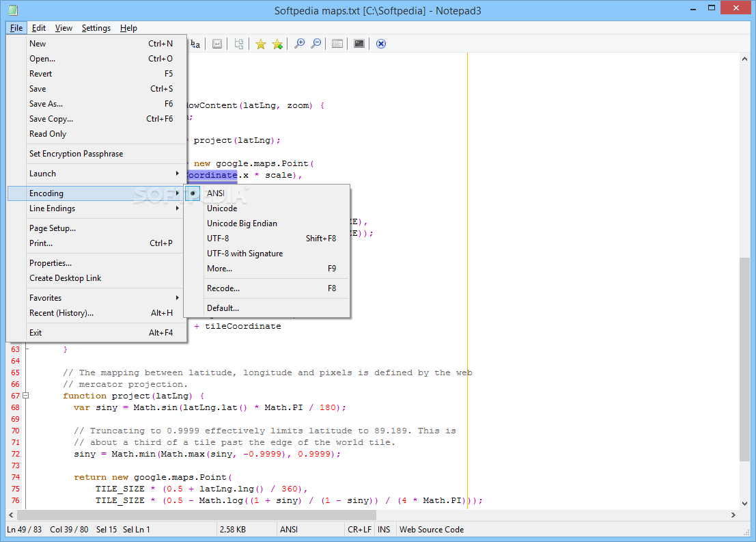The image size is (756, 542).
Task: Choose Recode... in Encoding submenu
Action: tap(266, 288)
